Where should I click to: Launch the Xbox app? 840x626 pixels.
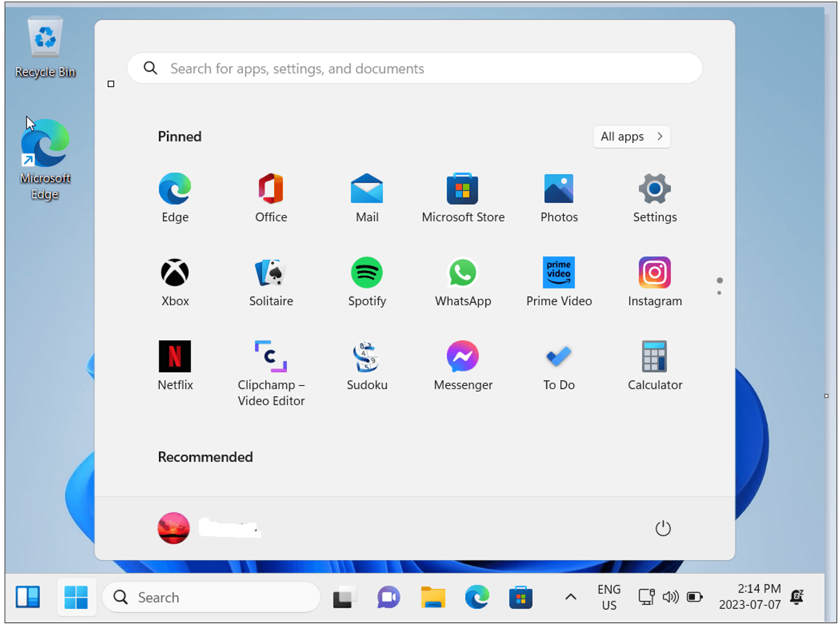pyautogui.click(x=175, y=282)
